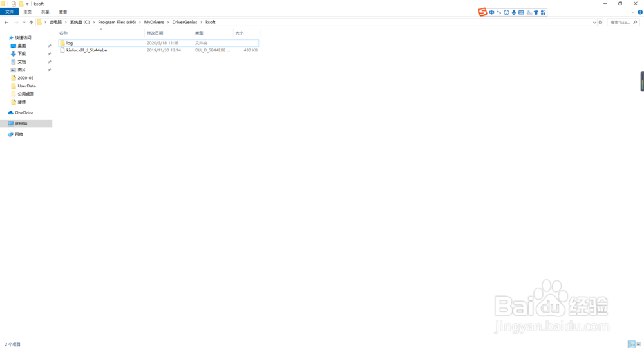644x348 pixels.
Task: Click the 430 KB size cell
Action: (x=251, y=50)
